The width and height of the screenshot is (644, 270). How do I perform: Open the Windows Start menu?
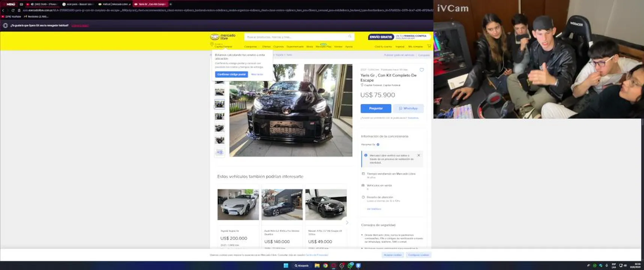(x=286, y=265)
